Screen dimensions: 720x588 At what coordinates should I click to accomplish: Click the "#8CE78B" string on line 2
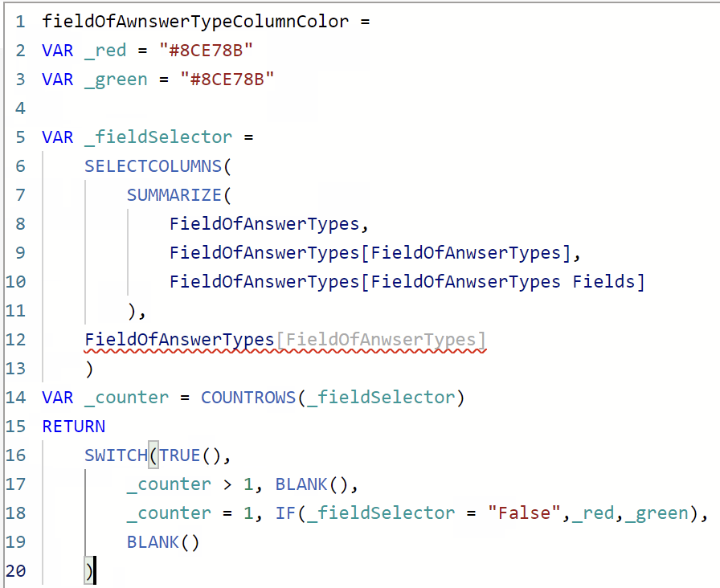click(x=207, y=51)
